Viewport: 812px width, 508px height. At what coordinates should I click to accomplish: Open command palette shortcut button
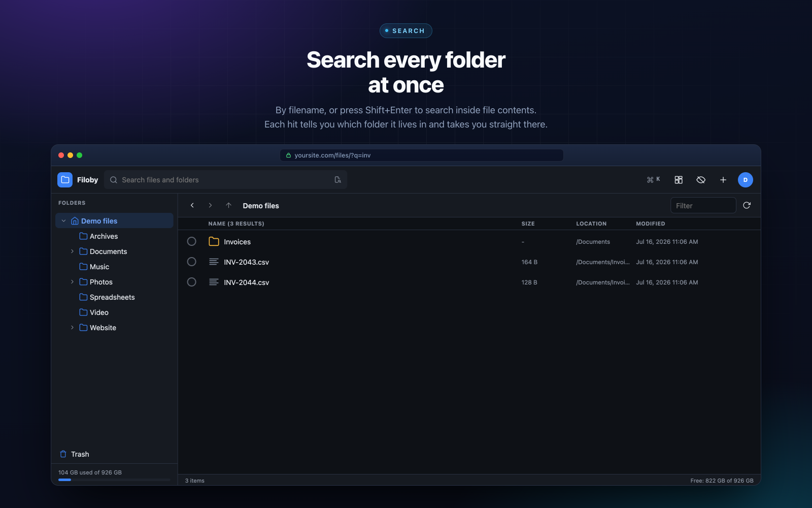click(x=654, y=180)
